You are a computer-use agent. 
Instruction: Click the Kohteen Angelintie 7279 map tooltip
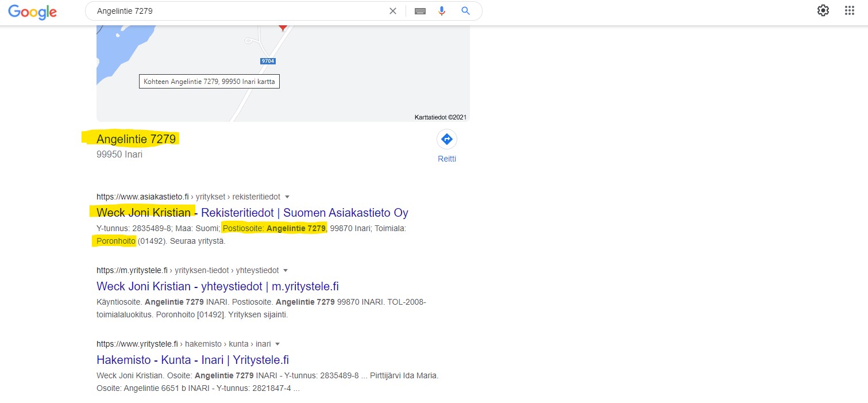point(209,82)
